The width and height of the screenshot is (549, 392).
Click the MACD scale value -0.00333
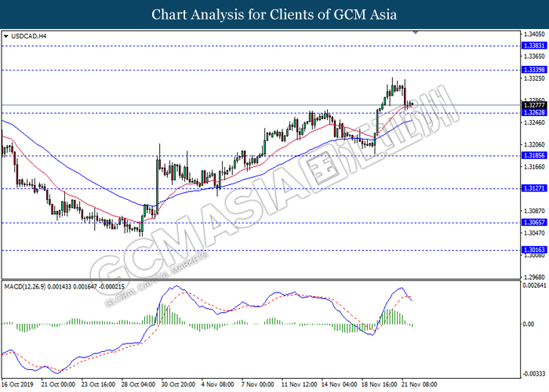pyautogui.click(x=534, y=374)
